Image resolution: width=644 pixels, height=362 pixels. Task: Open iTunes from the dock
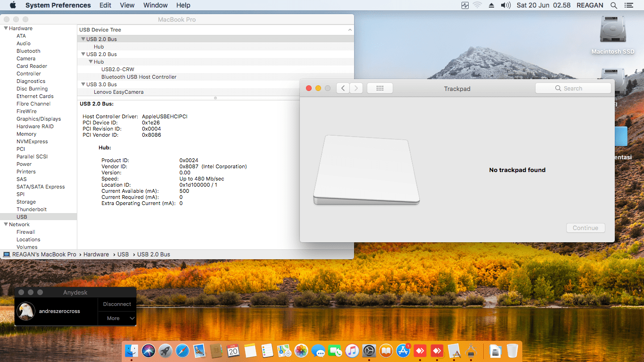click(x=352, y=351)
